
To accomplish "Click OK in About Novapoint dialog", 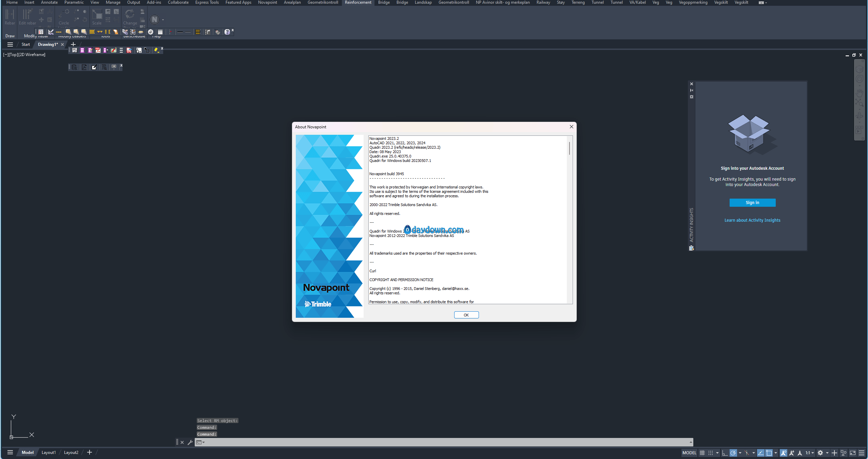I will tap(466, 315).
